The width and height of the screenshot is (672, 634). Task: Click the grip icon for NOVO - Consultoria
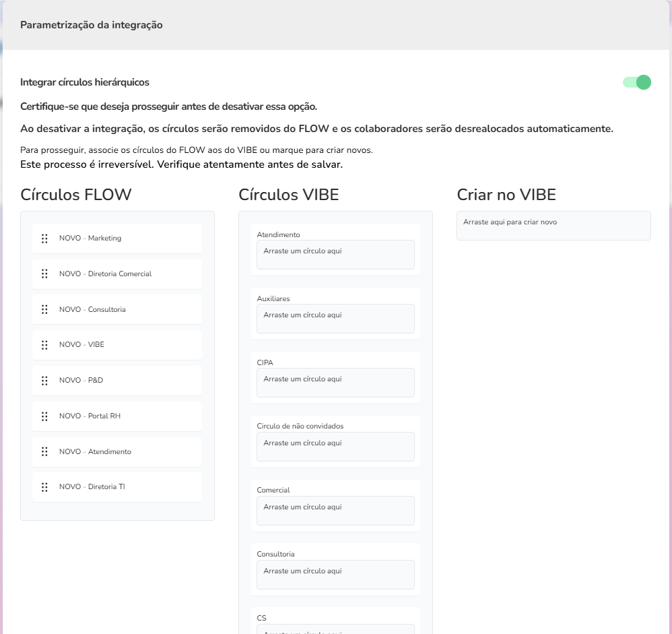click(x=44, y=310)
